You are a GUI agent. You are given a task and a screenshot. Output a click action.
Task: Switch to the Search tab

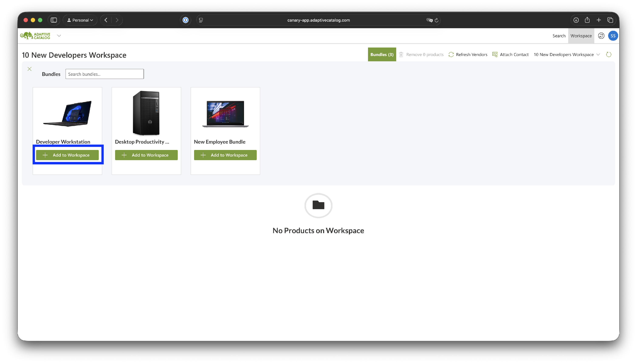(x=559, y=36)
